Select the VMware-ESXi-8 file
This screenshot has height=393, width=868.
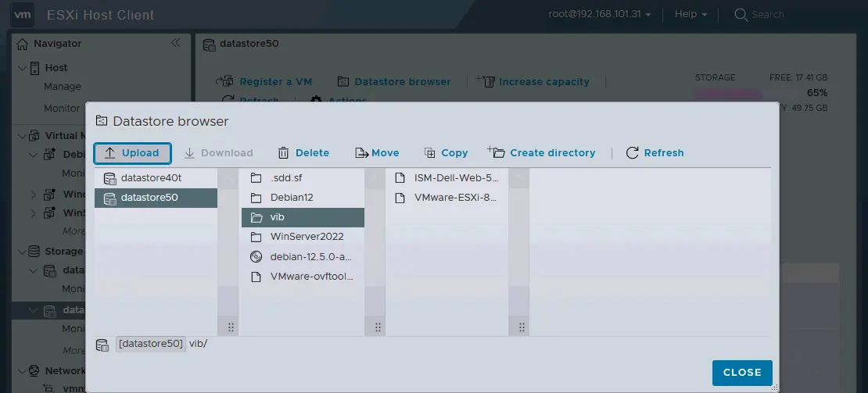447,198
